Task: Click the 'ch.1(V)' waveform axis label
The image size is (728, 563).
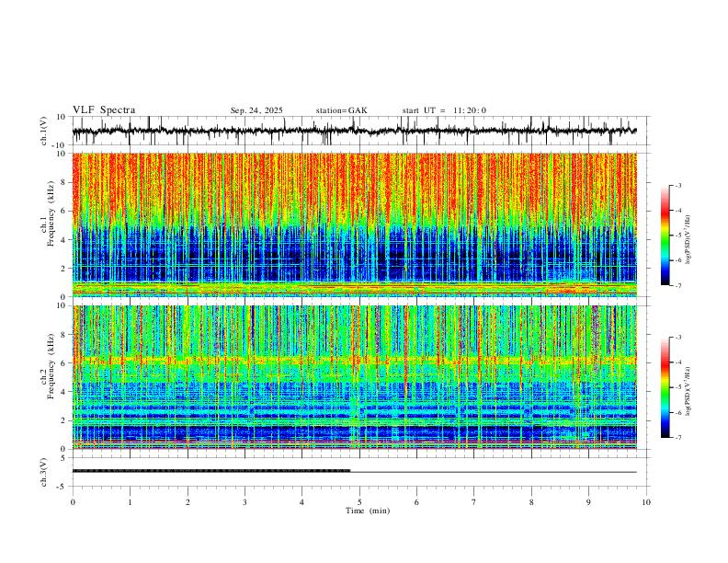Action: (x=44, y=131)
